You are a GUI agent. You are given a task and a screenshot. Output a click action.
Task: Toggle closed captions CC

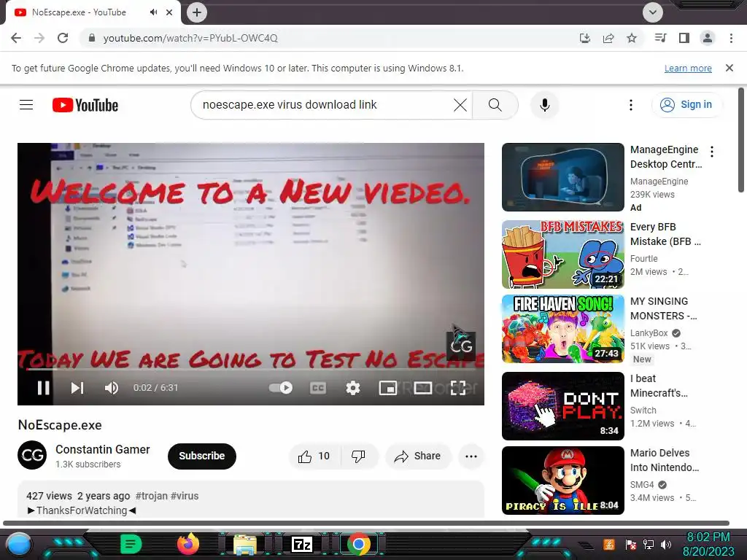pyautogui.click(x=318, y=388)
